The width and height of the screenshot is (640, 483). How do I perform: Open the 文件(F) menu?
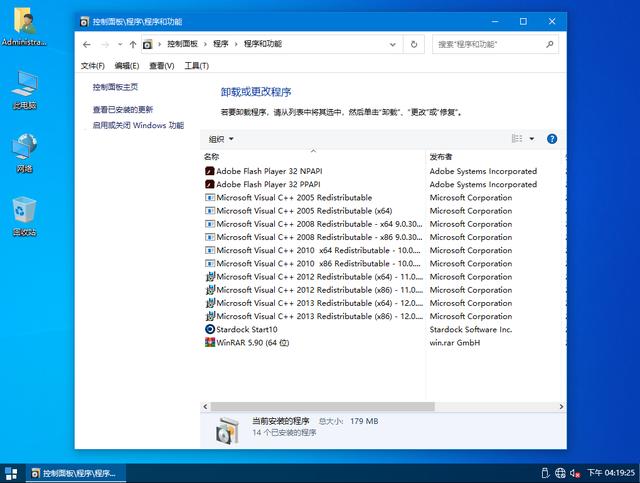tap(92, 66)
